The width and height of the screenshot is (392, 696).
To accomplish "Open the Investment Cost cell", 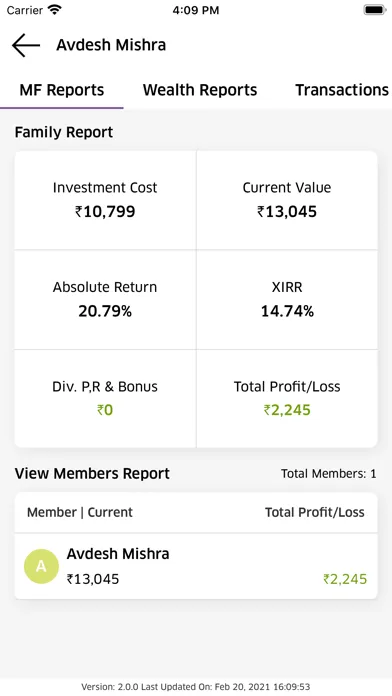I will click(x=105, y=200).
